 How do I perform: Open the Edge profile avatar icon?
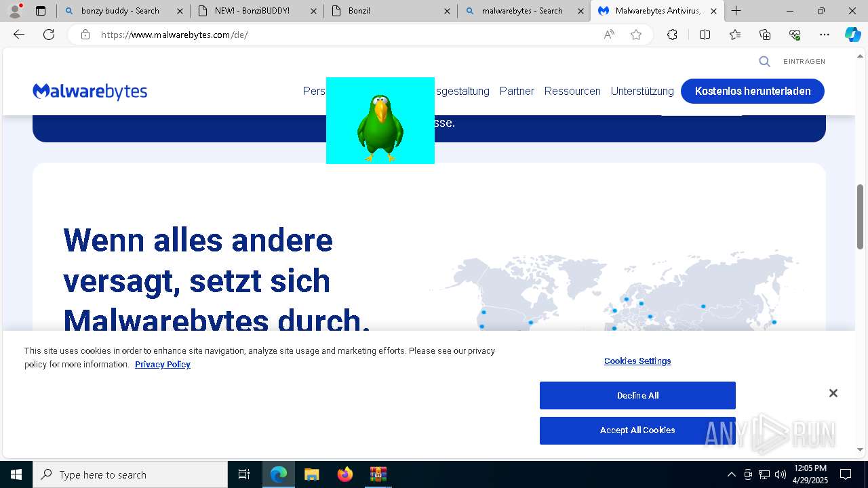[15, 11]
